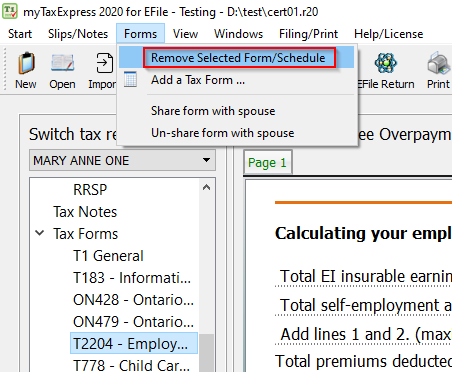The image size is (452, 372).
Task: Open the Filing/Print menu
Action: click(x=308, y=34)
